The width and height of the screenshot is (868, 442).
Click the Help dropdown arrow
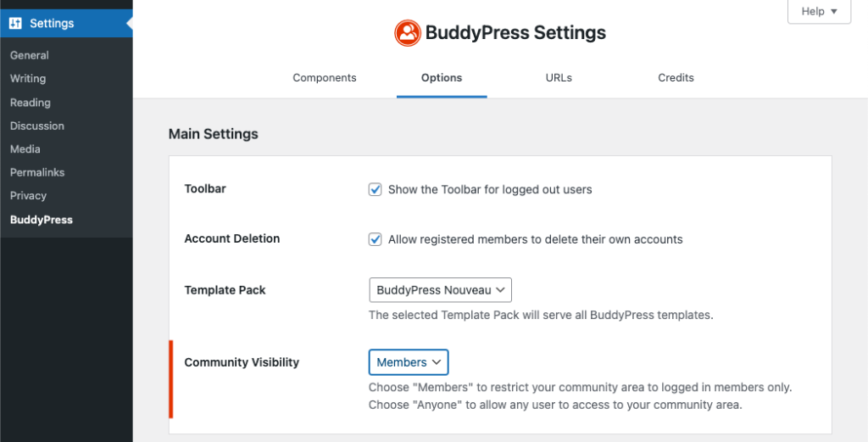[x=834, y=12]
